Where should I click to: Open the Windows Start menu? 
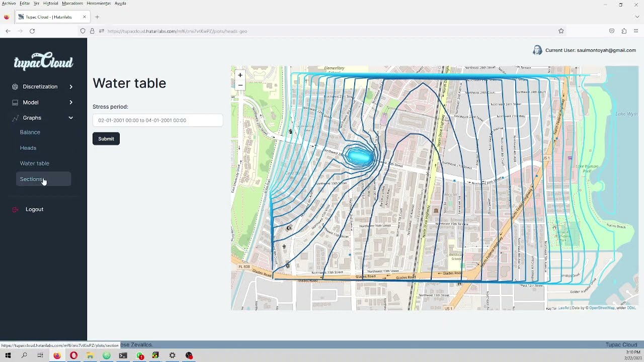[x=8, y=355]
